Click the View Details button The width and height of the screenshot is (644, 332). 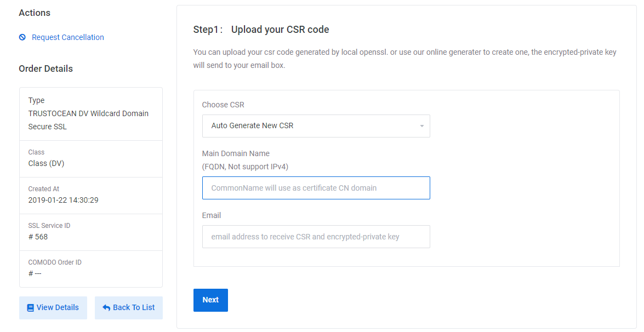click(x=53, y=308)
